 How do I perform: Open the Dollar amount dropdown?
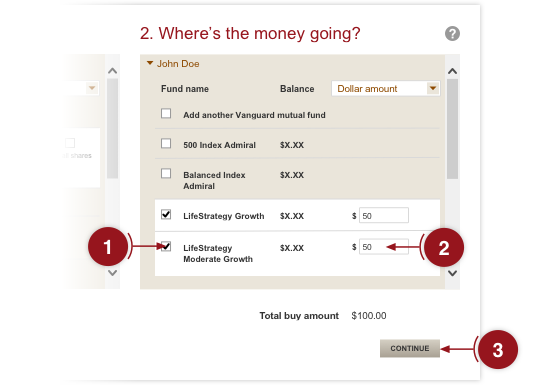385,89
